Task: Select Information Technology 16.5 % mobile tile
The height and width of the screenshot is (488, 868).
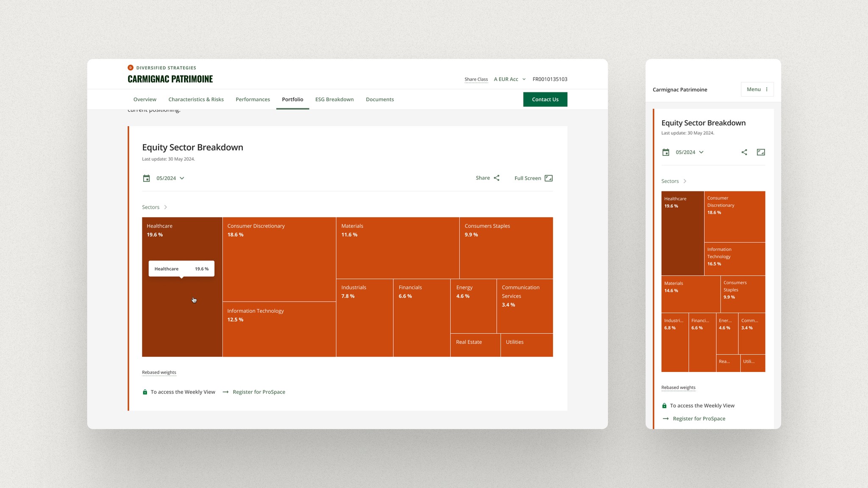Action: pyautogui.click(x=735, y=259)
